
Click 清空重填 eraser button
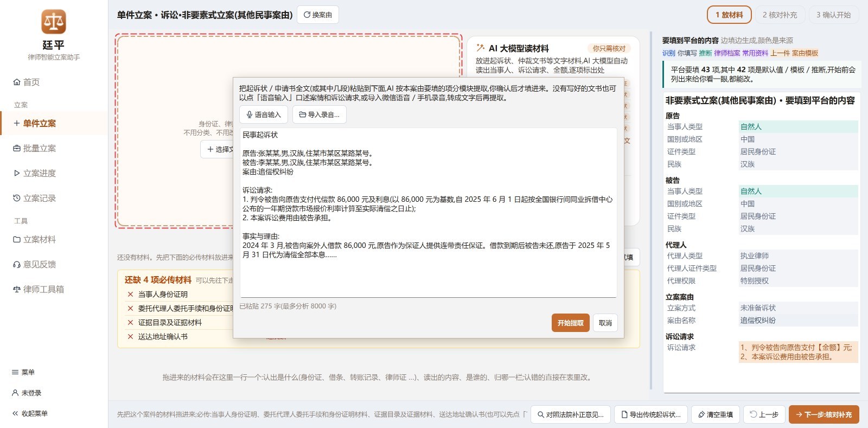[x=716, y=414]
